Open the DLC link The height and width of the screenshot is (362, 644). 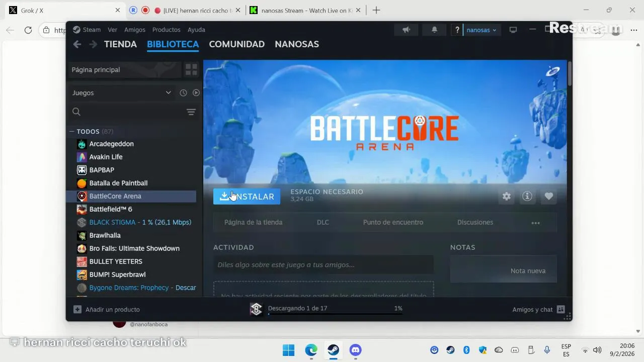[323, 222]
